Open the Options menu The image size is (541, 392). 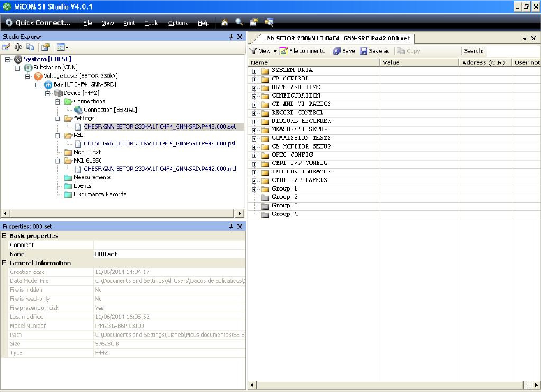(x=178, y=23)
